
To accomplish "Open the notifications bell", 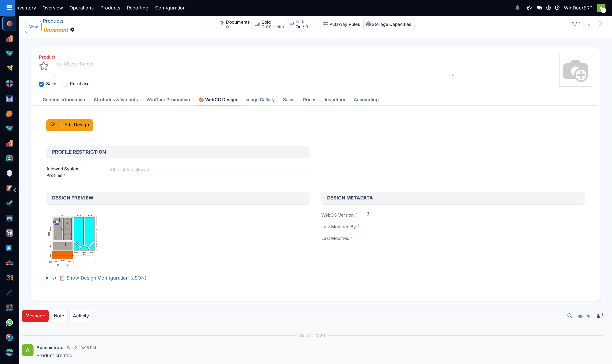I will [x=517, y=8].
